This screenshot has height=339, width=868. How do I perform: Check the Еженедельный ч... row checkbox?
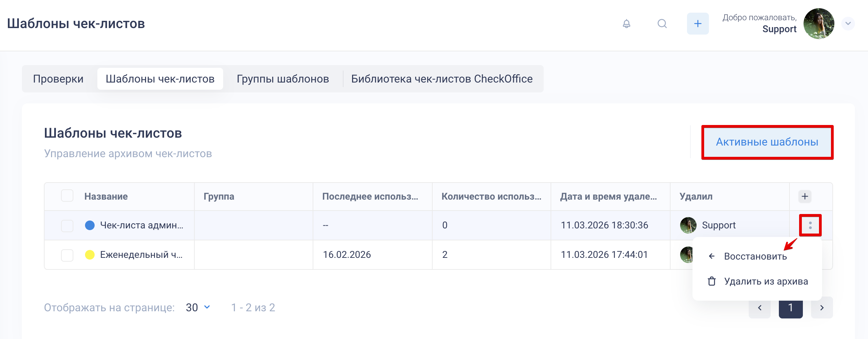[x=67, y=255]
